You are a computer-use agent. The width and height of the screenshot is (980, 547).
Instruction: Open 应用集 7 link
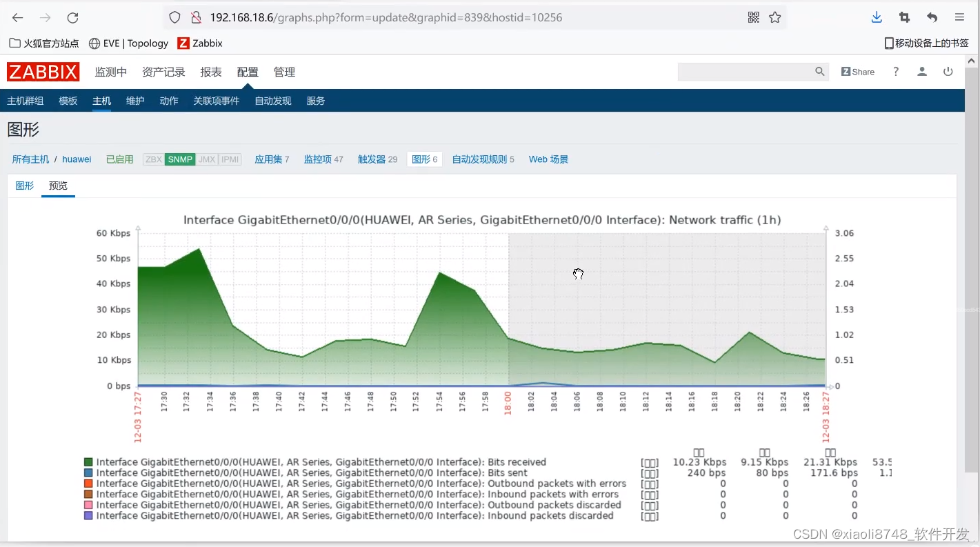click(x=272, y=159)
